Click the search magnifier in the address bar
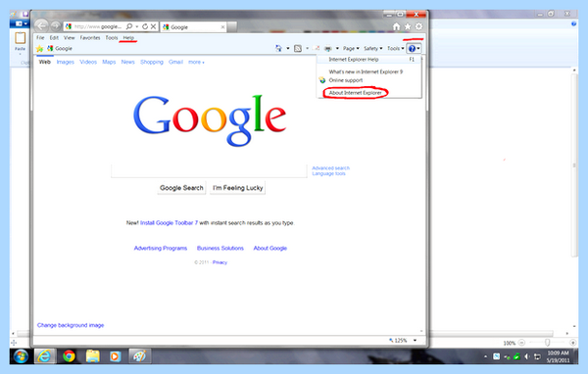 point(129,26)
